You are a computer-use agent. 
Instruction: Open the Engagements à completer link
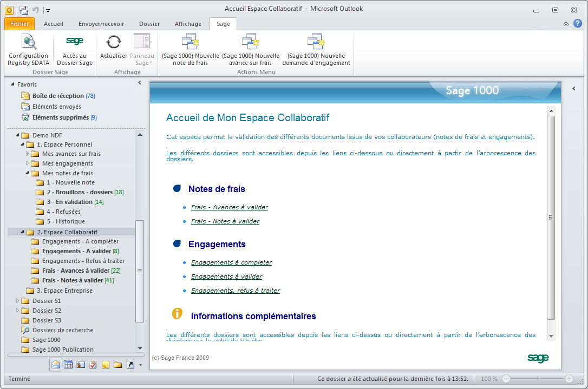pyautogui.click(x=231, y=263)
